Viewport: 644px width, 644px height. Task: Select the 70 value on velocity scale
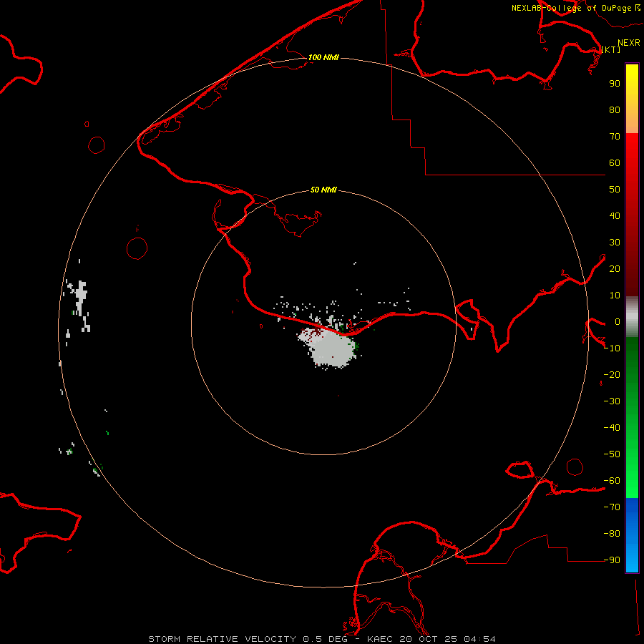615,137
